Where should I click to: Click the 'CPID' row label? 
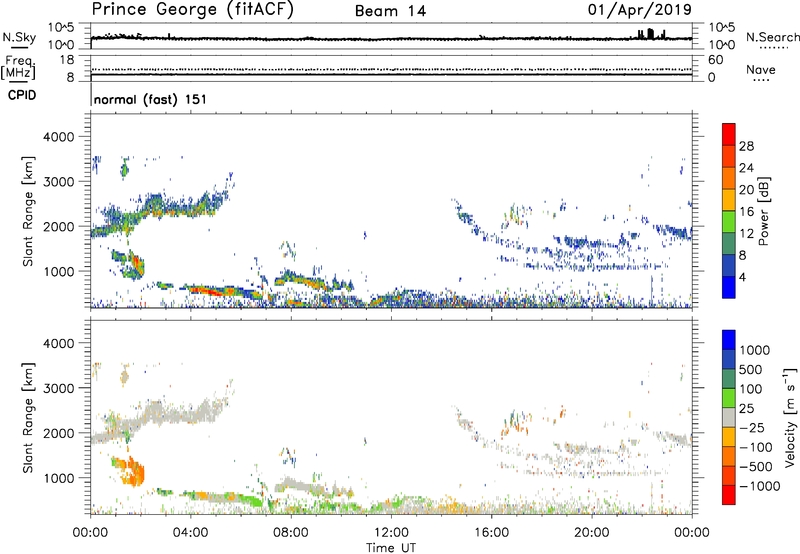pos(22,95)
